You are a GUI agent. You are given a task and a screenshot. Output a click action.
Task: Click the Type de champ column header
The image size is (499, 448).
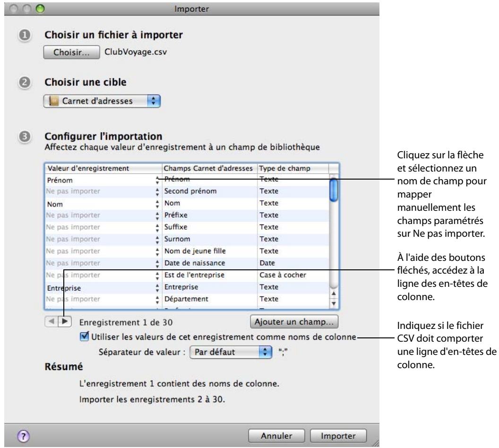click(293, 168)
